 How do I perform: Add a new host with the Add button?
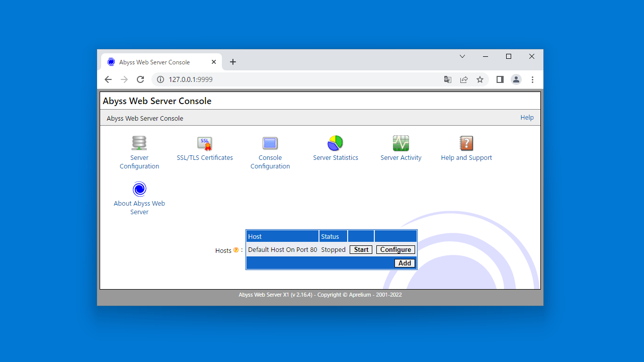click(x=405, y=263)
